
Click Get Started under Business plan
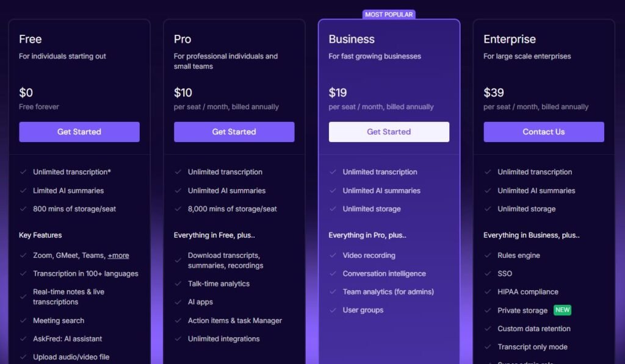tap(389, 132)
